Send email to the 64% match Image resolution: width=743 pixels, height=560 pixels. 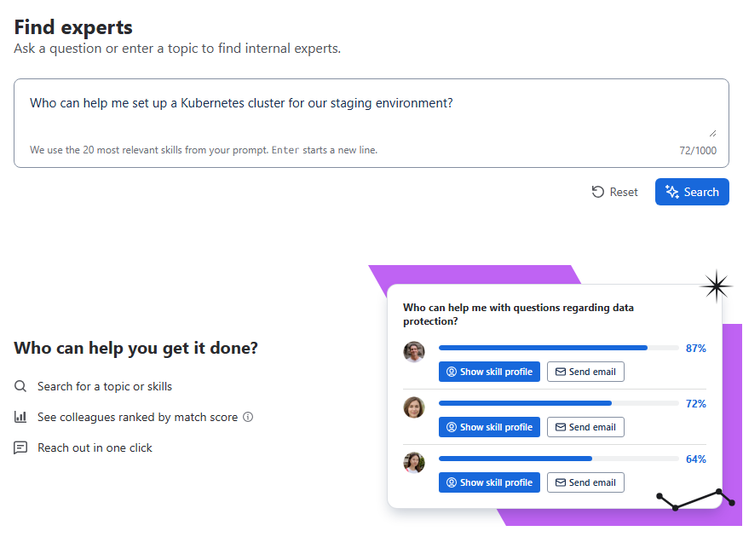pyautogui.click(x=585, y=482)
